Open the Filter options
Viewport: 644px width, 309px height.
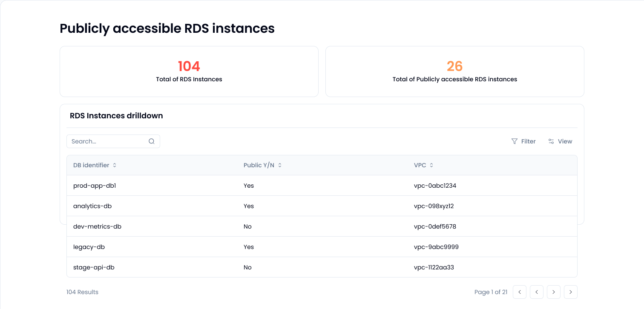pyautogui.click(x=523, y=141)
